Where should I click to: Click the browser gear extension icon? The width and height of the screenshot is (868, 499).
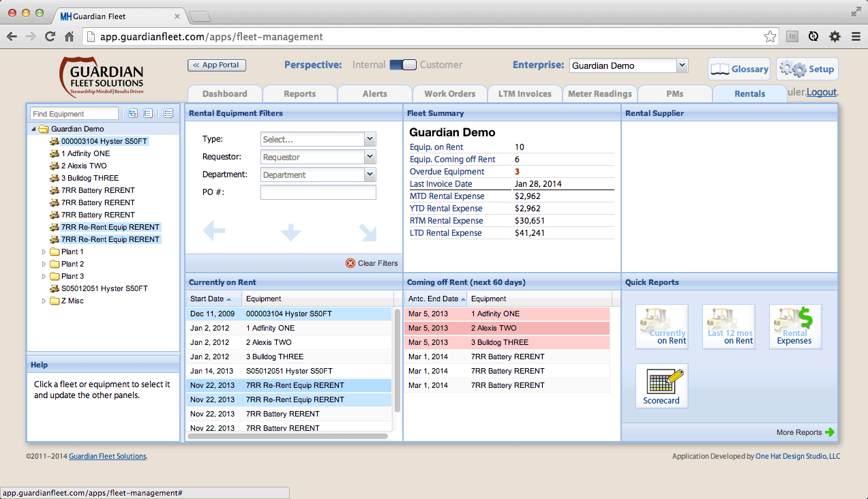tap(835, 37)
